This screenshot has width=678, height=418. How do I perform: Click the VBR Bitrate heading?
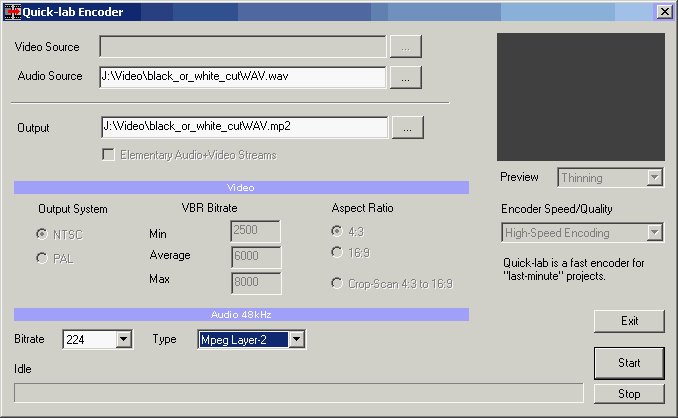[209, 208]
